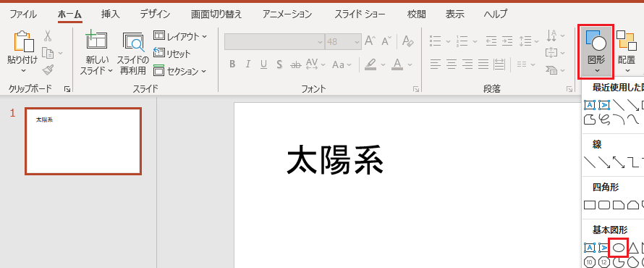The image size is (644, 268).
Task: Expand the 図形 shapes dropdown arrow
Action: [x=596, y=70]
